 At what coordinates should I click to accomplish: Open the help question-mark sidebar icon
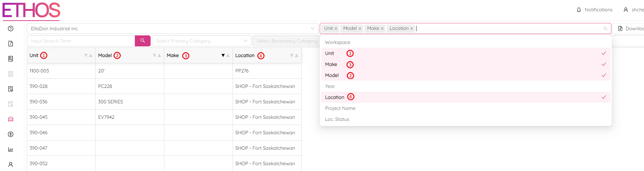pos(11,28)
